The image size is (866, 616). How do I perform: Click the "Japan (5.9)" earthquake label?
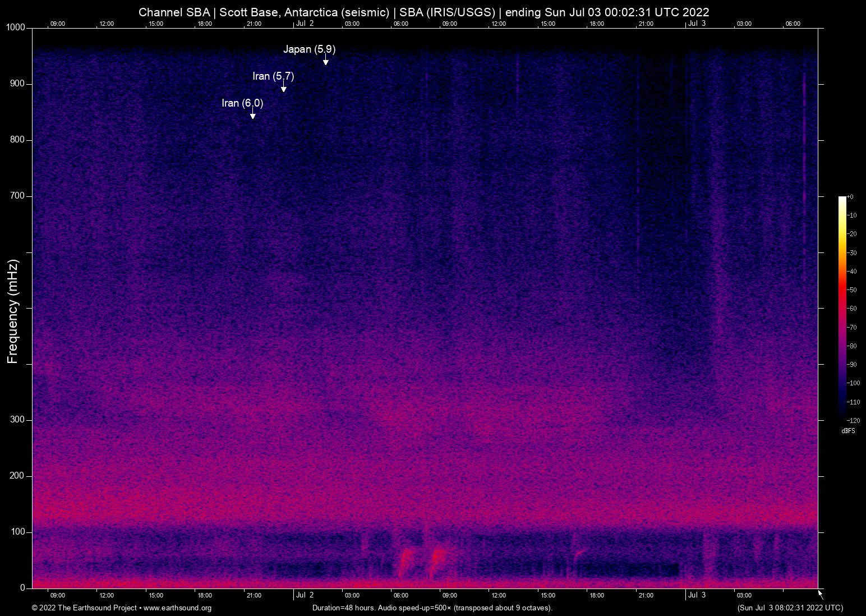point(309,49)
